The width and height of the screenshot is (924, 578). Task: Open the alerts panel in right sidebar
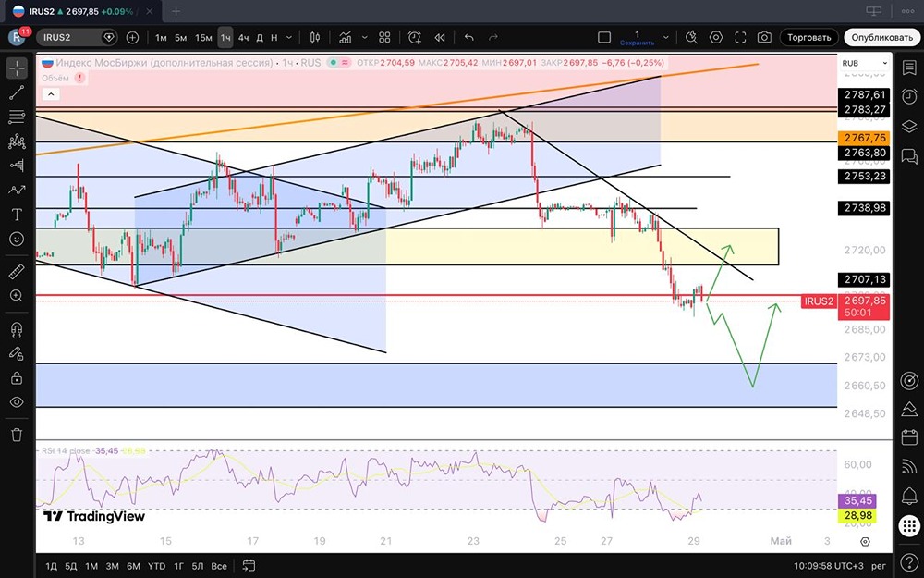[x=909, y=96]
